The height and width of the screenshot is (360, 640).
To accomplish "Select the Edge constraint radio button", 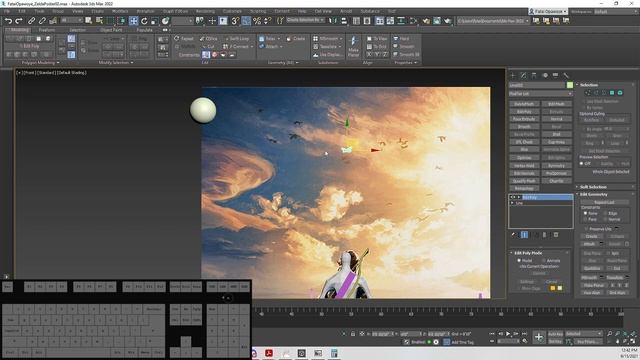I will coord(605,213).
